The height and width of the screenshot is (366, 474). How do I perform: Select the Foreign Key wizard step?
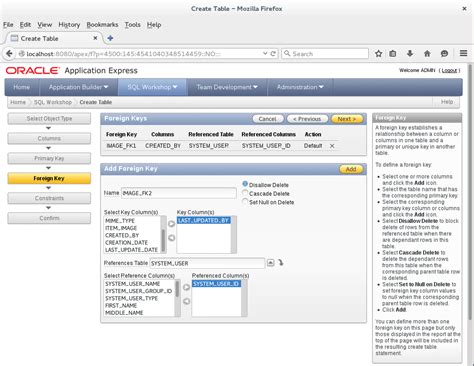point(49,178)
